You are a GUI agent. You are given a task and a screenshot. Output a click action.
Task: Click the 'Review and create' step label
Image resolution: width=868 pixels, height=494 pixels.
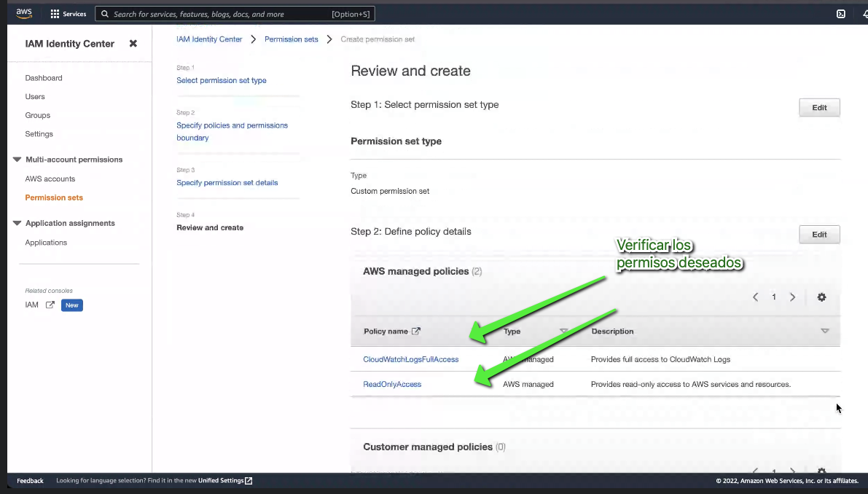pyautogui.click(x=210, y=228)
